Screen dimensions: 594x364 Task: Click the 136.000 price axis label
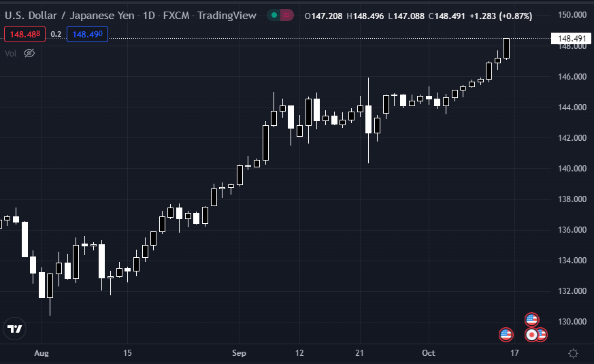[x=572, y=230]
